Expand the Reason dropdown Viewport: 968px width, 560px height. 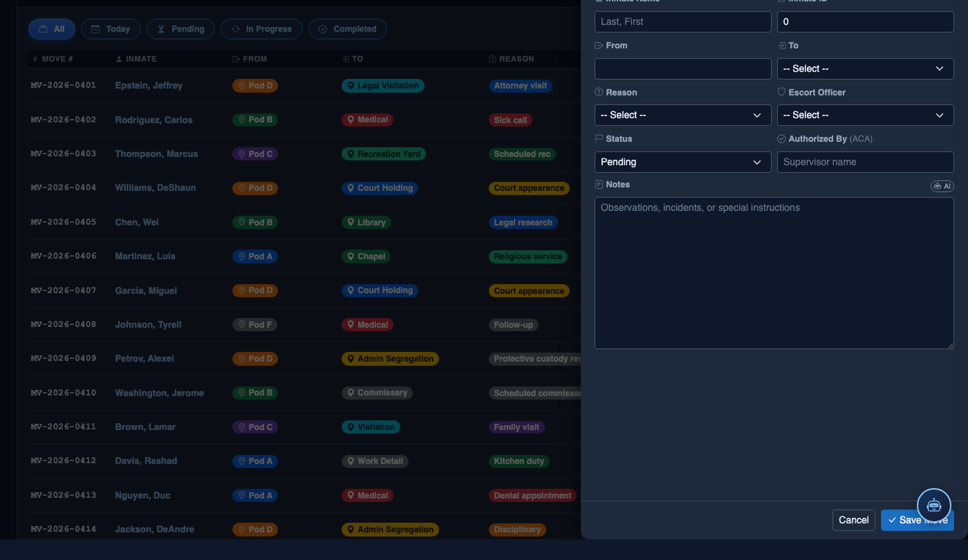click(x=683, y=115)
